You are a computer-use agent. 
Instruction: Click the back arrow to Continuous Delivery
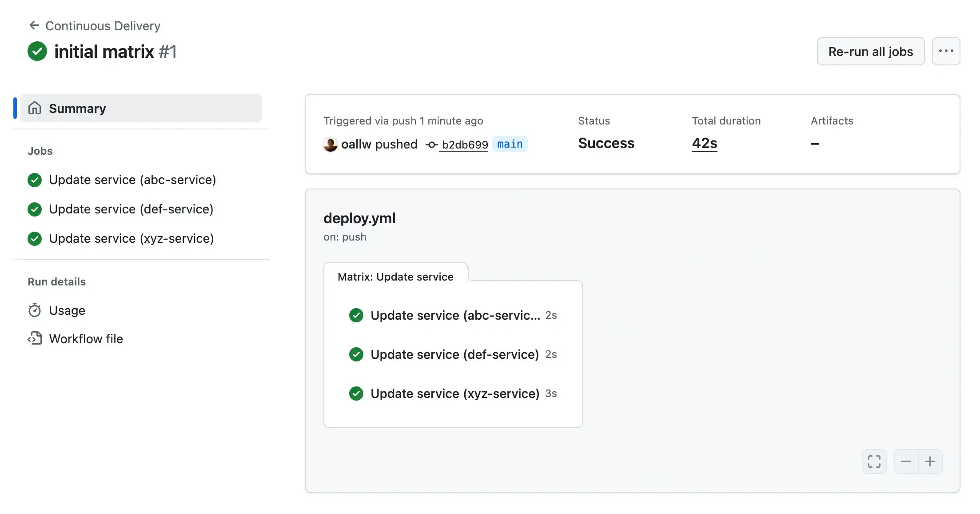(34, 25)
